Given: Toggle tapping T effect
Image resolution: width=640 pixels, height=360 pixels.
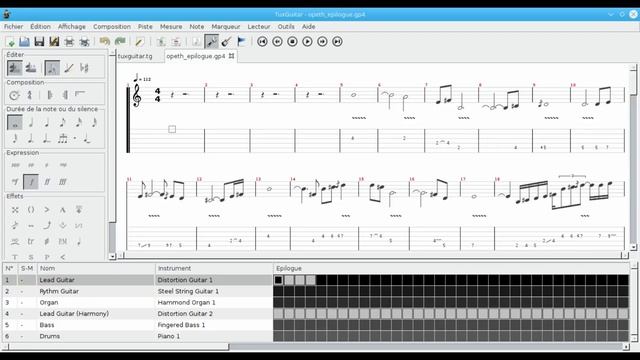Looking at the screenshot, I should (15, 257).
